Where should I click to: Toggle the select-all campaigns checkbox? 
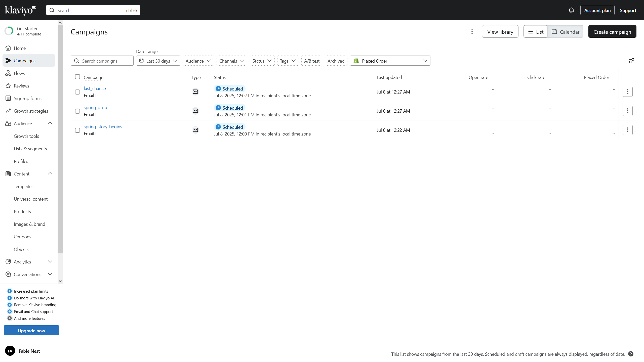[77, 77]
